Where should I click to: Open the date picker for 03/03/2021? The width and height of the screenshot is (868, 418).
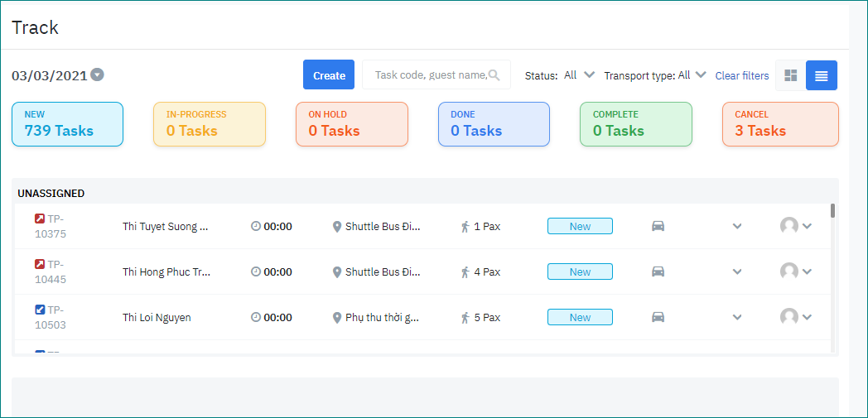click(98, 75)
